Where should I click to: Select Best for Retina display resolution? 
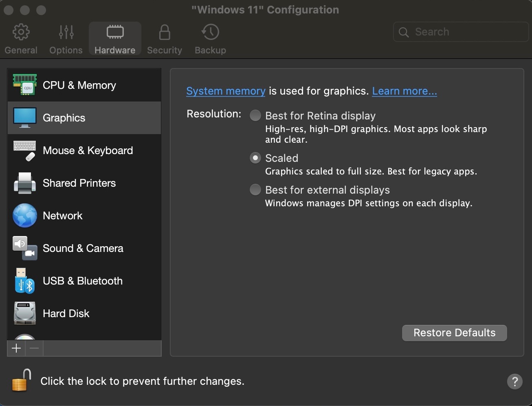tap(255, 116)
